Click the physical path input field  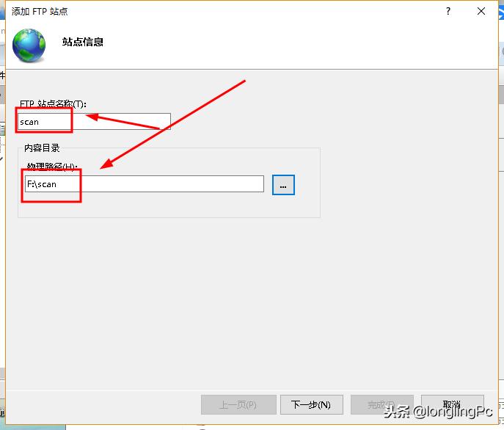(145, 184)
